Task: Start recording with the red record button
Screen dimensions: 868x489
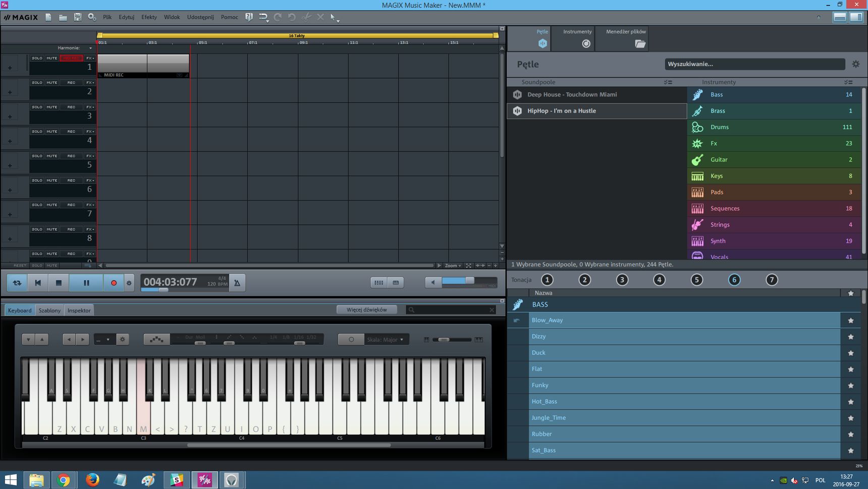Action: (x=114, y=283)
